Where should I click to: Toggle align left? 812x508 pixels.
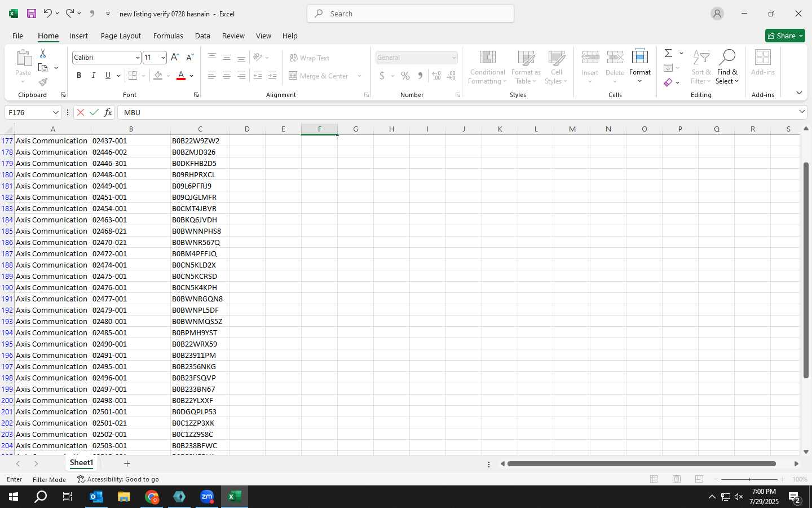[211, 76]
